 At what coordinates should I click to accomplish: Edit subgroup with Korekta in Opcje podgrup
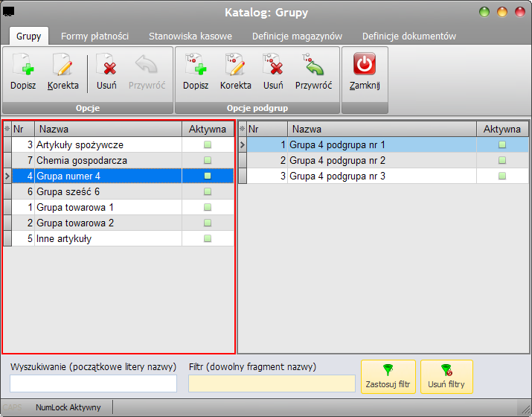coord(235,65)
